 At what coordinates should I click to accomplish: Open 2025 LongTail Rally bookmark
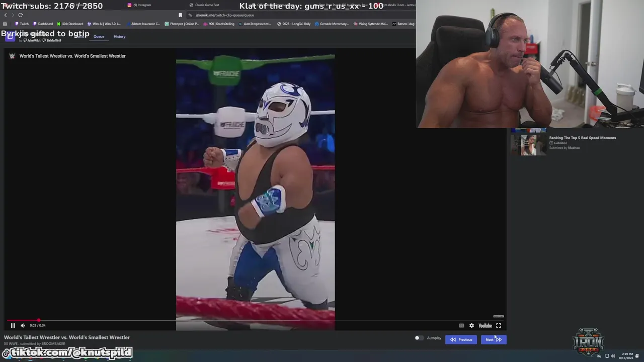tap(294, 24)
